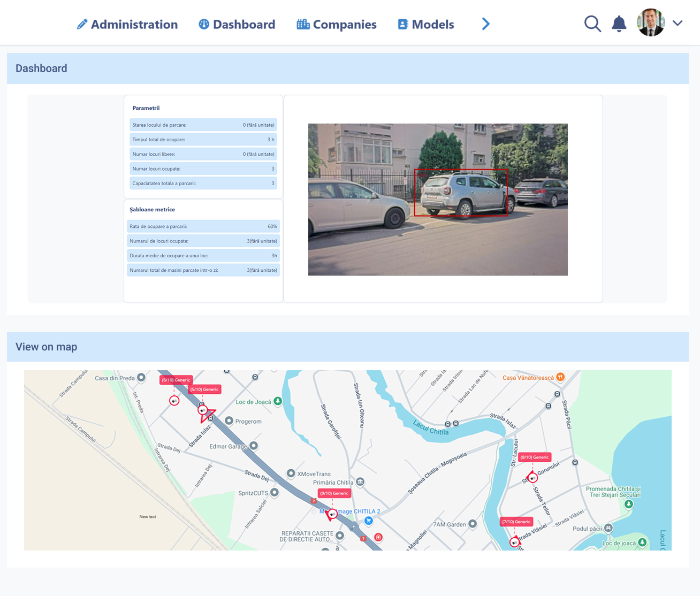Click the Loc de Joacă park pin

(278, 401)
